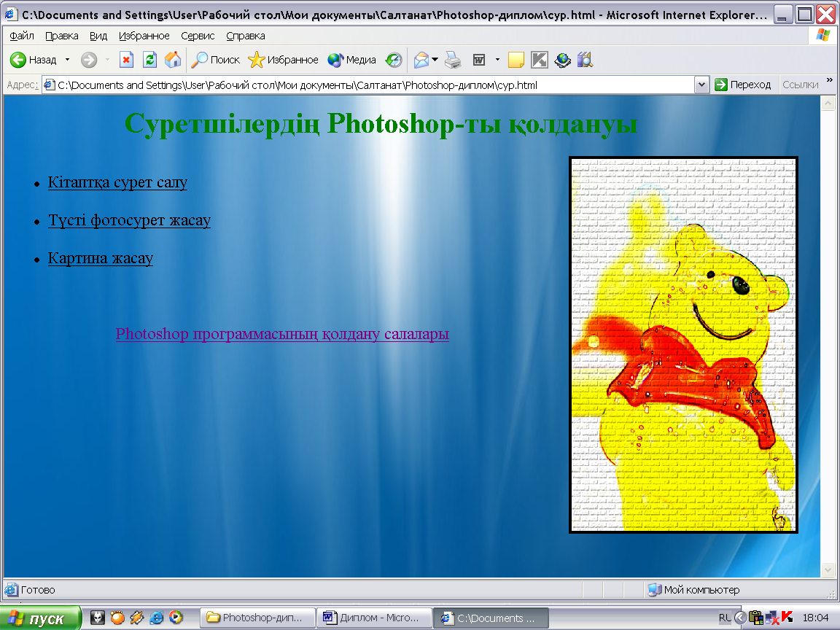Launch the orange quick launch icon
Viewport: 840px width, 630px height.
[117, 618]
